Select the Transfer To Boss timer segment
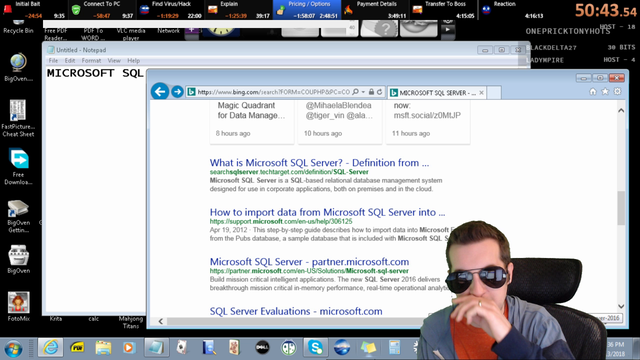The image size is (640, 360). point(443,10)
